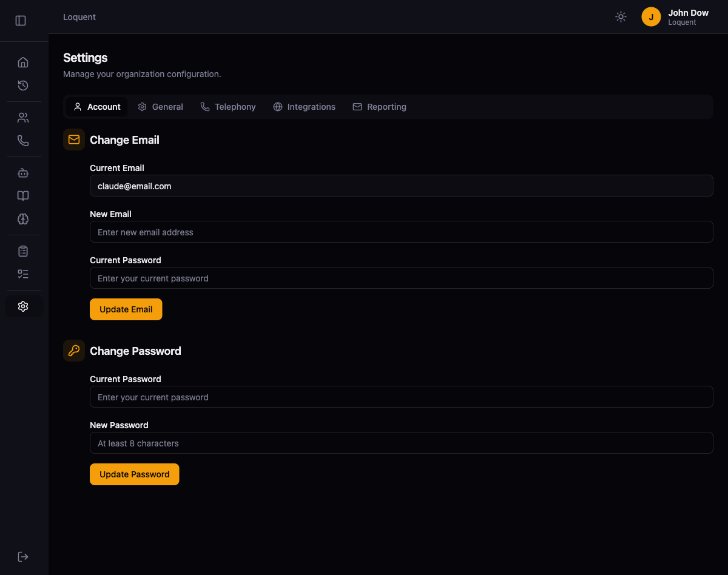The width and height of the screenshot is (728, 575).
Task: Select the Bot sidebar icon
Action: (23, 173)
